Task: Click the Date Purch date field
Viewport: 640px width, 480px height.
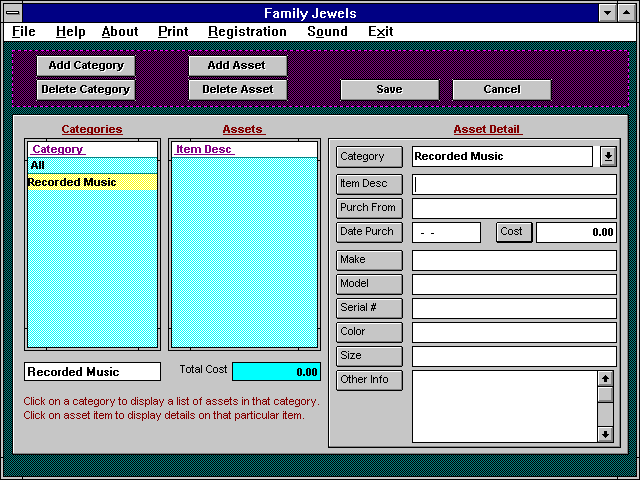Action: tap(446, 232)
